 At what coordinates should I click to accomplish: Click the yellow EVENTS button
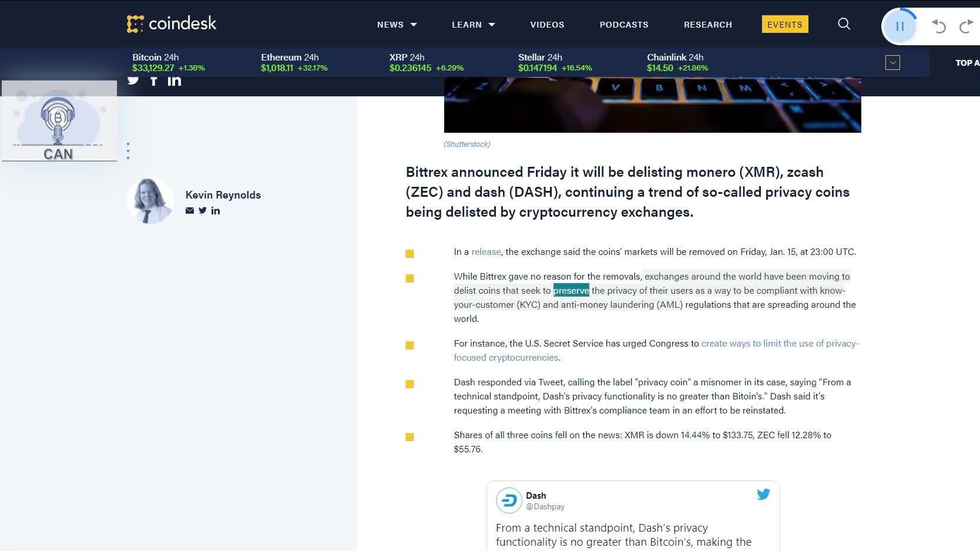pyautogui.click(x=785, y=24)
